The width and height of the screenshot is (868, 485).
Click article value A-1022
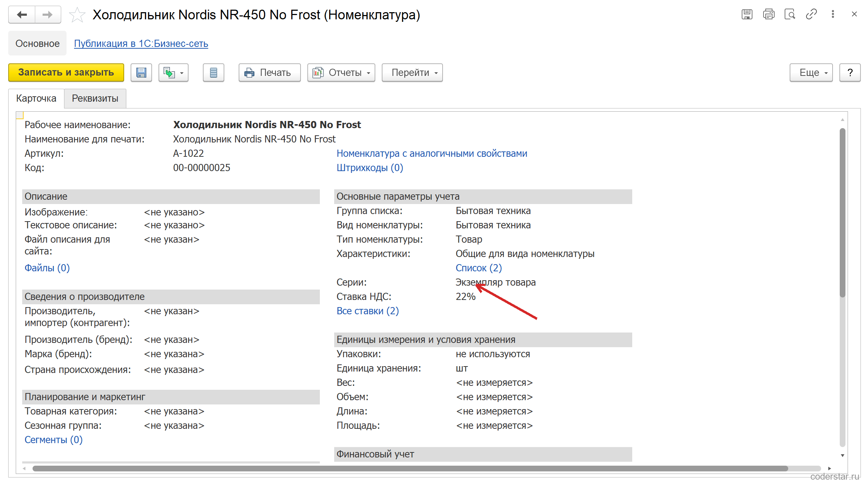point(189,154)
